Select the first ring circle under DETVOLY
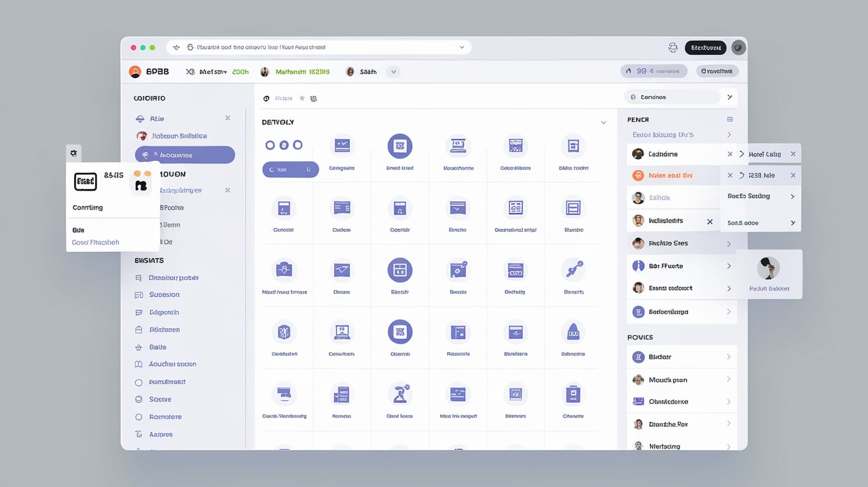868x487 pixels. coord(270,145)
